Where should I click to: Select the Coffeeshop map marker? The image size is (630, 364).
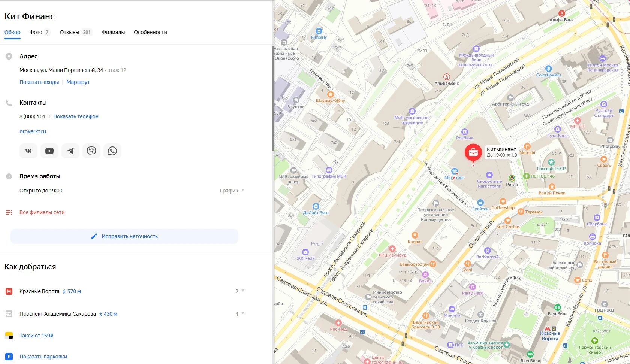[503, 201]
